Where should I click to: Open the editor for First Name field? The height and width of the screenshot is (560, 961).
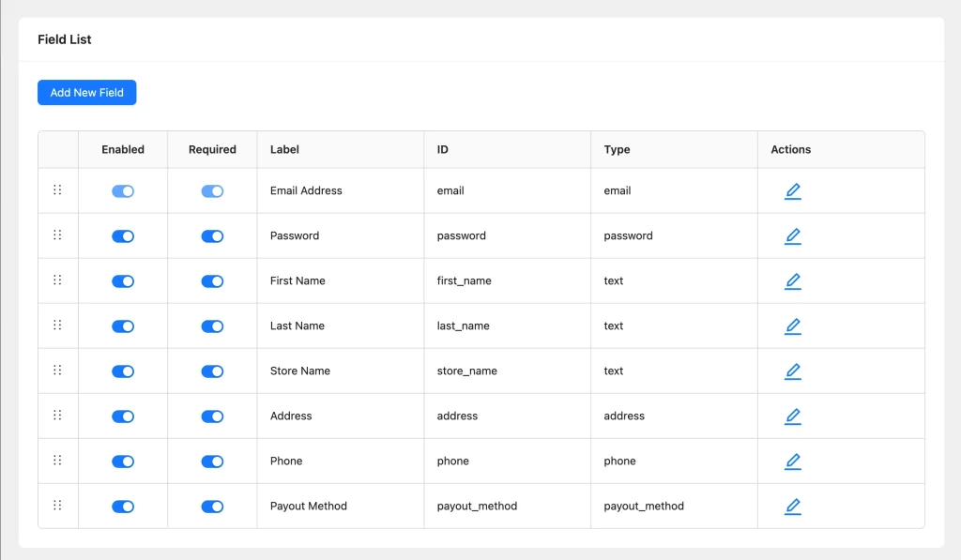pyautogui.click(x=793, y=281)
